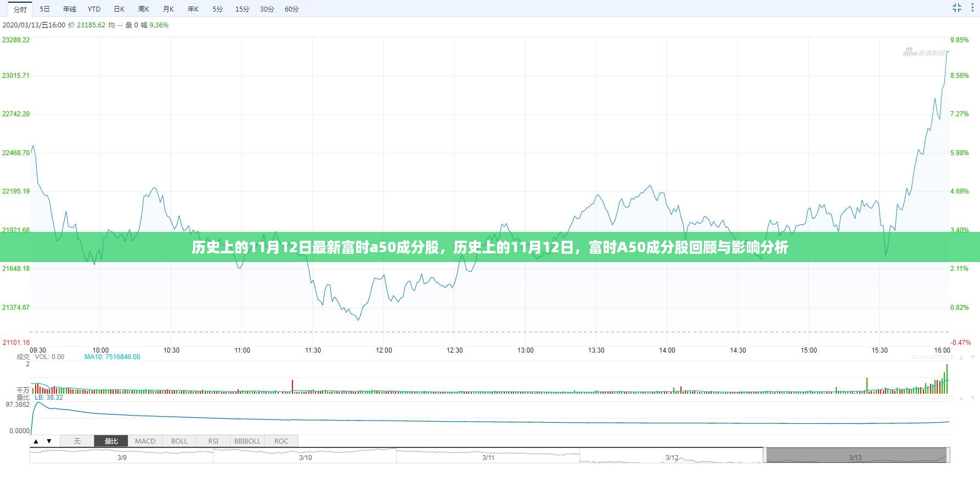
Task: Click the down triangle beside indicator tabs
Action: coord(49,441)
